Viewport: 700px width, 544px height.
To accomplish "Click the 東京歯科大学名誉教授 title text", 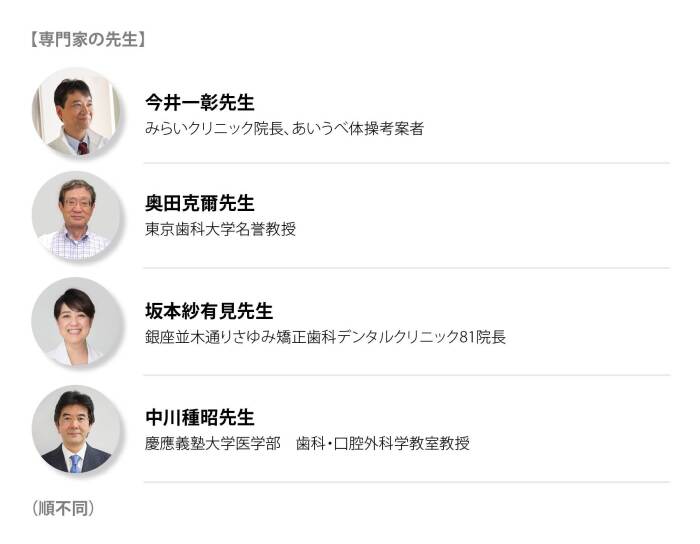I will click(x=220, y=229).
